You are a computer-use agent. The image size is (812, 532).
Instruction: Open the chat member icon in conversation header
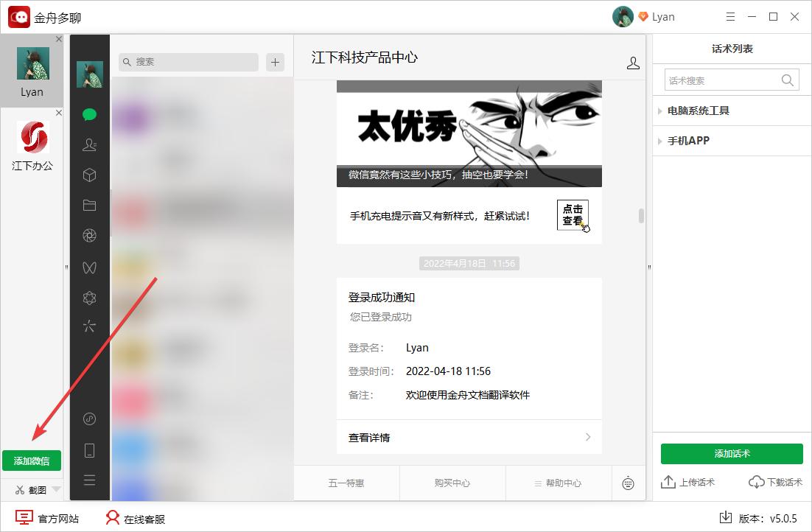point(633,63)
